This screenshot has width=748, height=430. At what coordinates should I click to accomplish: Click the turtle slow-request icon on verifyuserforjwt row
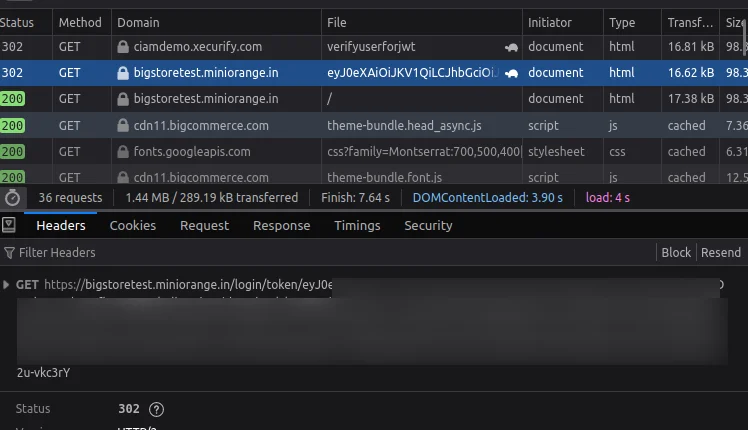tap(511, 47)
